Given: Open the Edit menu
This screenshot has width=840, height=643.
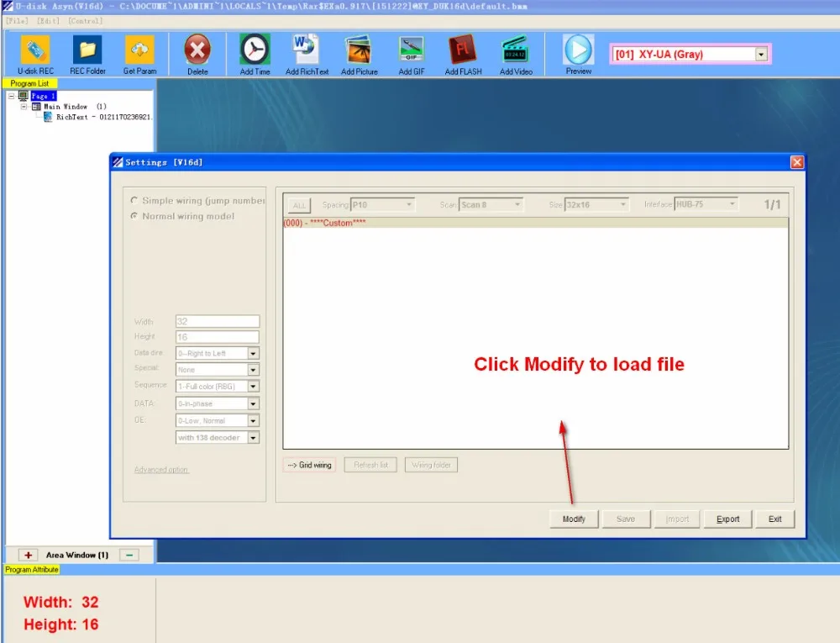Looking at the screenshot, I should [48, 21].
